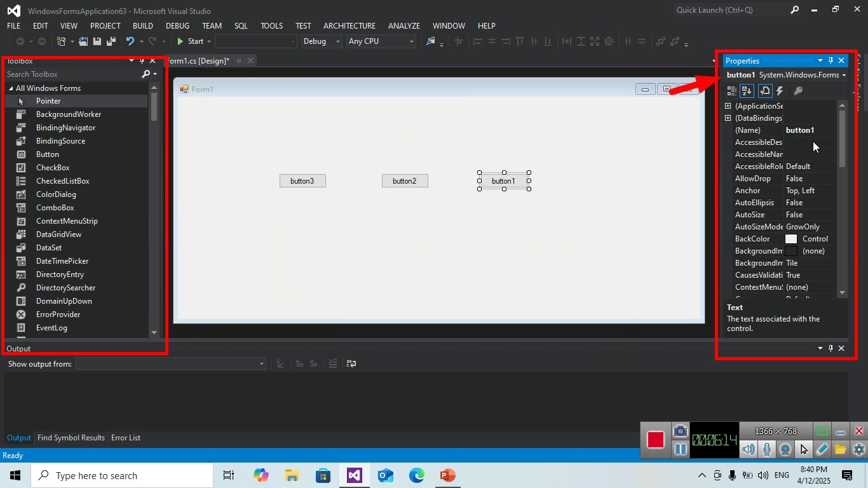The width and height of the screenshot is (868, 488).
Task: Pin the Form1.cs [Design] tab
Action: [239, 61]
